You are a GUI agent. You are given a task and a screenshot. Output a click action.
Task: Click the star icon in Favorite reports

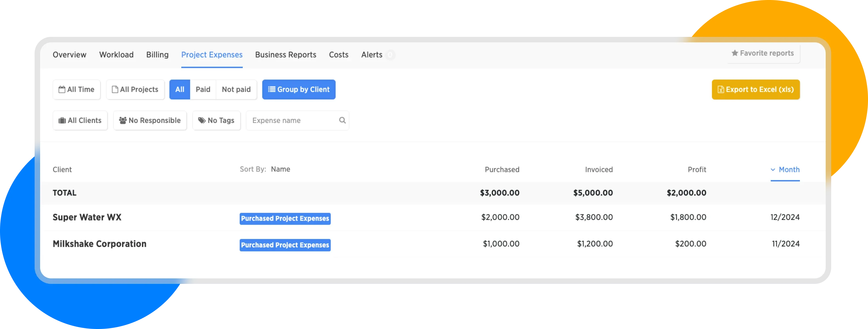[x=735, y=53]
